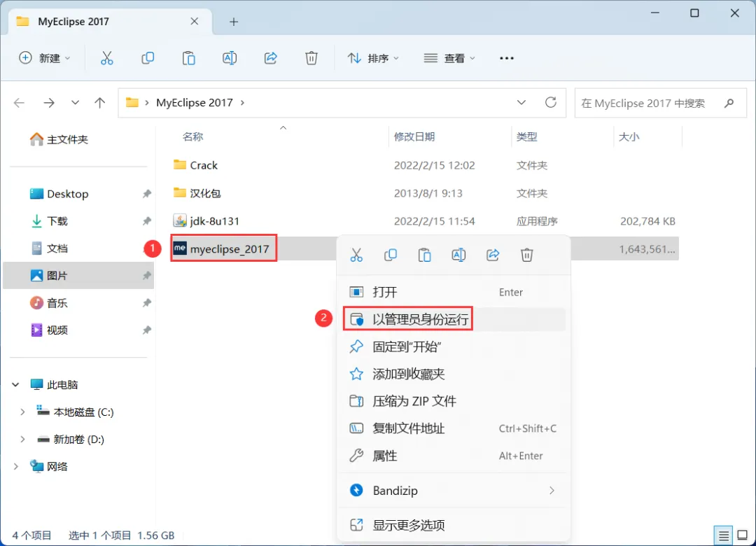Image resolution: width=756 pixels, height=546 pixels.
Task: Go back with the left arrow button
Action: pos(20,103)
